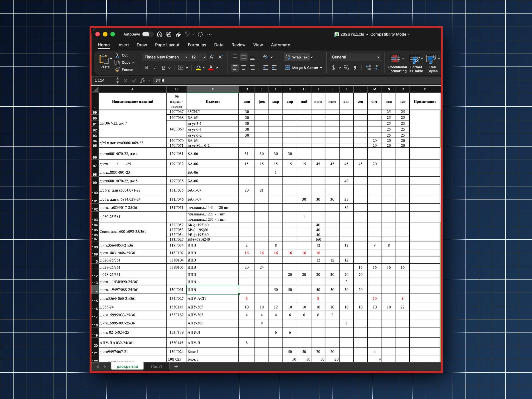This screenshot has width=532, height=399.
Task: Toggle center horizontal alignment
Action: tap(244, 68)
